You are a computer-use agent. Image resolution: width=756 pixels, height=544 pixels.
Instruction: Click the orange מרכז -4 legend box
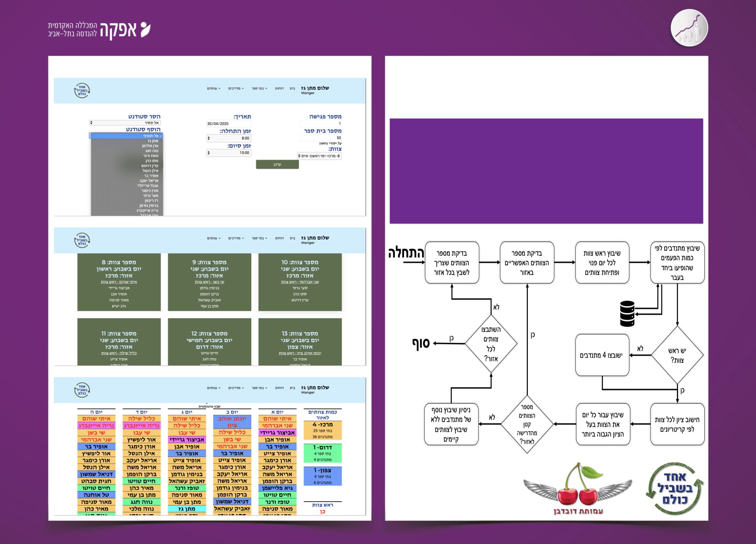(323, 430)
